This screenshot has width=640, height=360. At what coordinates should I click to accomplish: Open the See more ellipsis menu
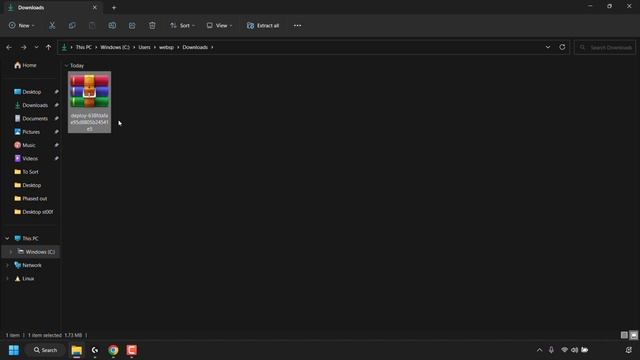point(298,25)
